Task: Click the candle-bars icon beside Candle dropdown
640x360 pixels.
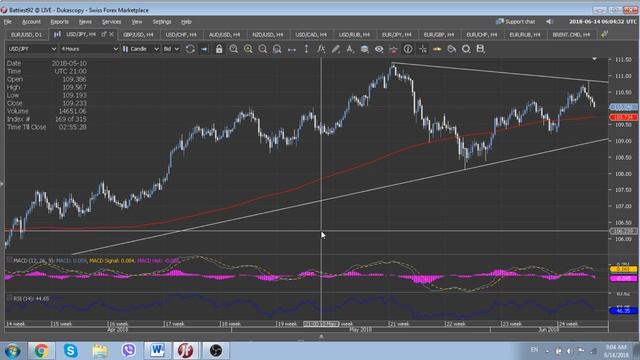Action: pos(125,49)
